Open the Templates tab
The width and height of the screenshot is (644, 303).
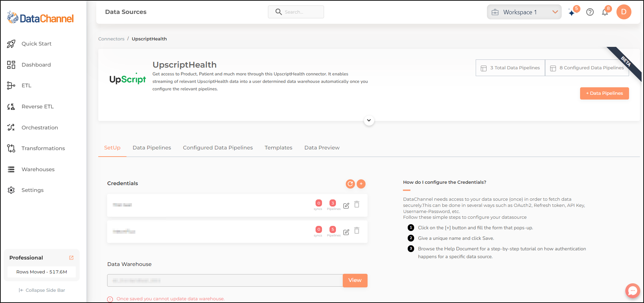[x=278, y=148]
